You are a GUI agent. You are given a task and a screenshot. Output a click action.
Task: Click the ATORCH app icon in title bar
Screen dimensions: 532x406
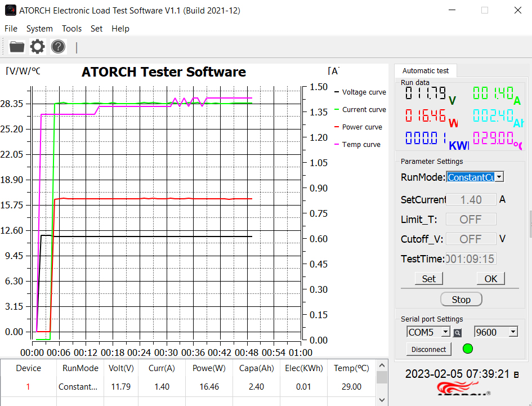pos(11,10)
